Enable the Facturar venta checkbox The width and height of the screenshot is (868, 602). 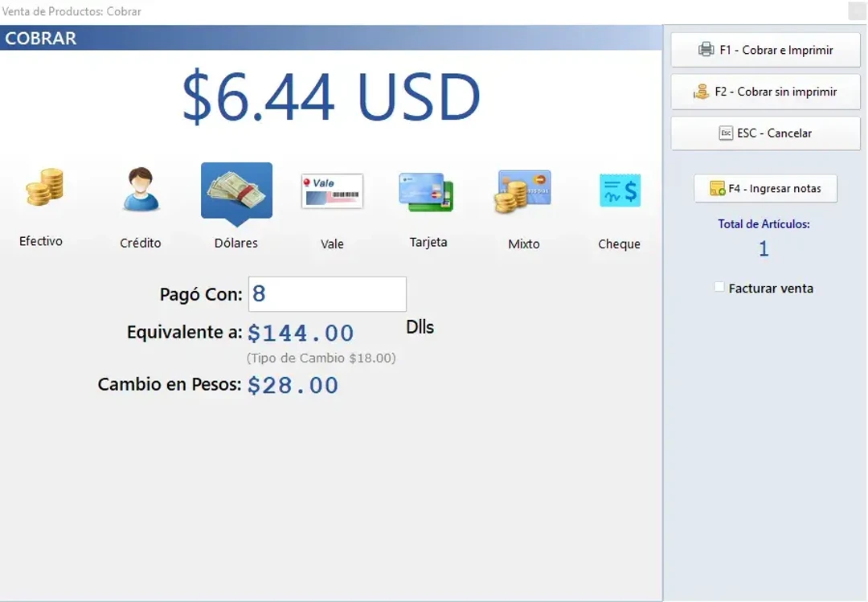pyautogui.click(x=719, y=288)
